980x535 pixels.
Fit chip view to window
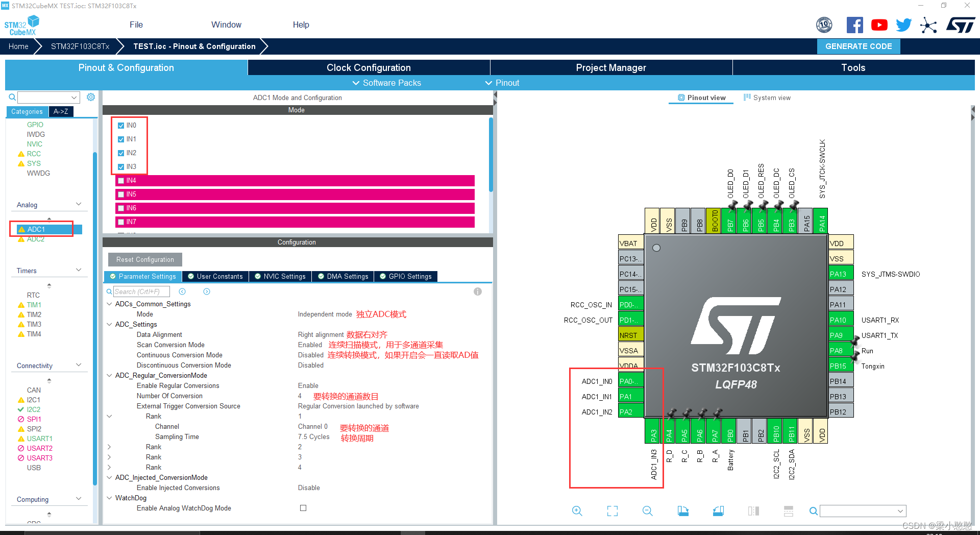click(x=612, y=511)
